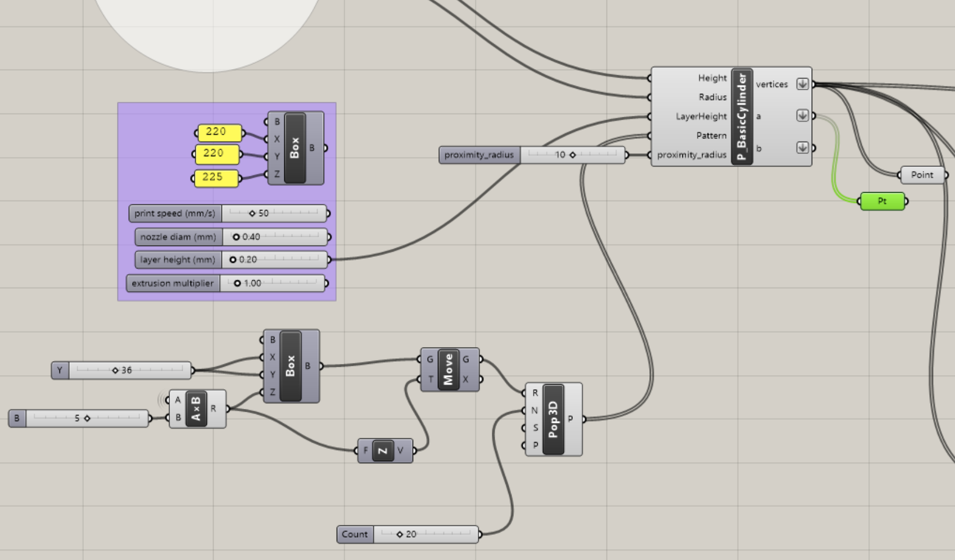Screen dimensions: 955x560
Task: Click the X output of Move component
Action: point(465,379)
